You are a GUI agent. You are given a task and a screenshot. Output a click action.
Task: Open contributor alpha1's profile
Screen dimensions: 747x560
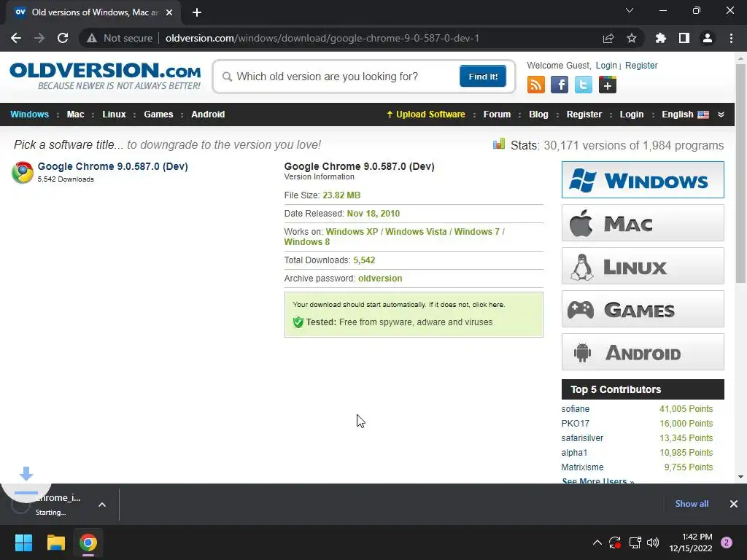[x=574, y=453]
